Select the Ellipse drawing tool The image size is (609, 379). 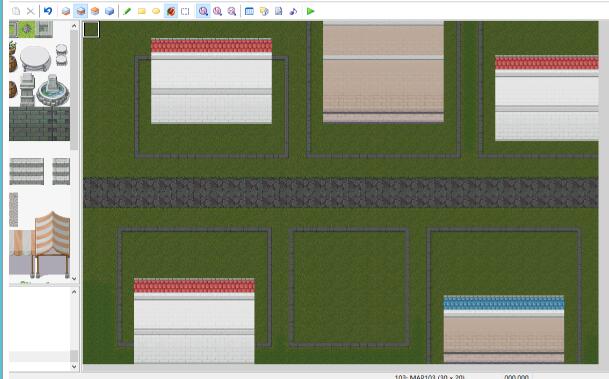click(x=156, y=11)
